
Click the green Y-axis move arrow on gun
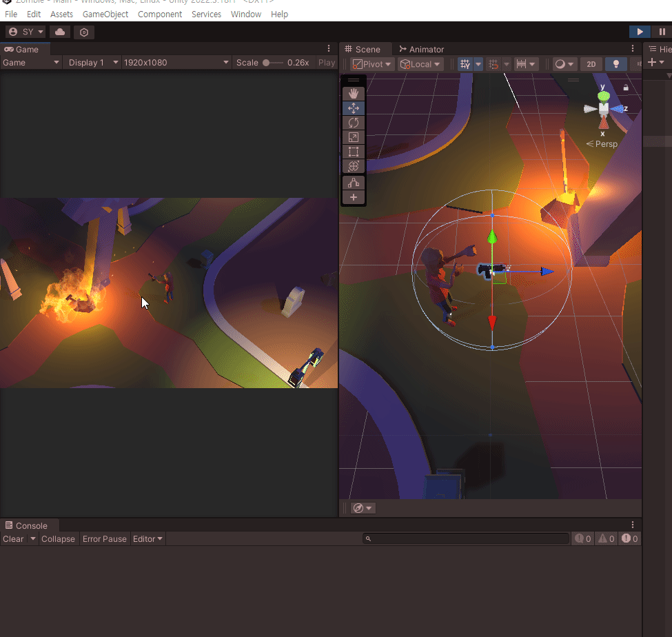[492, 236]
